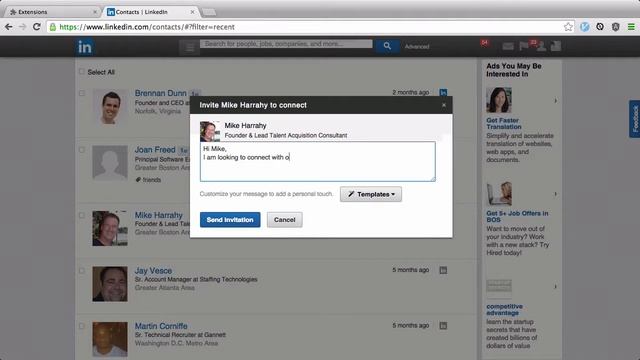Click the blue search magnifier button
Screen dimensions: 640x360
[387, 46]
